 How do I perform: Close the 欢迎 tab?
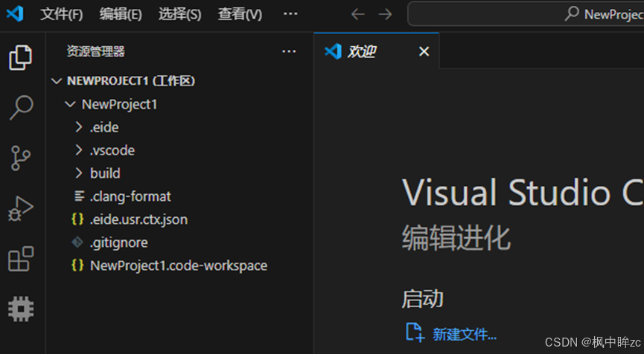424,51
